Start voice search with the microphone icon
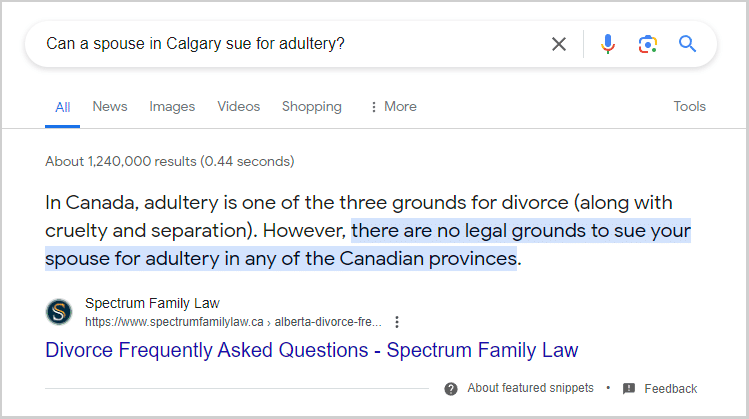 click(x=608, y=44)
